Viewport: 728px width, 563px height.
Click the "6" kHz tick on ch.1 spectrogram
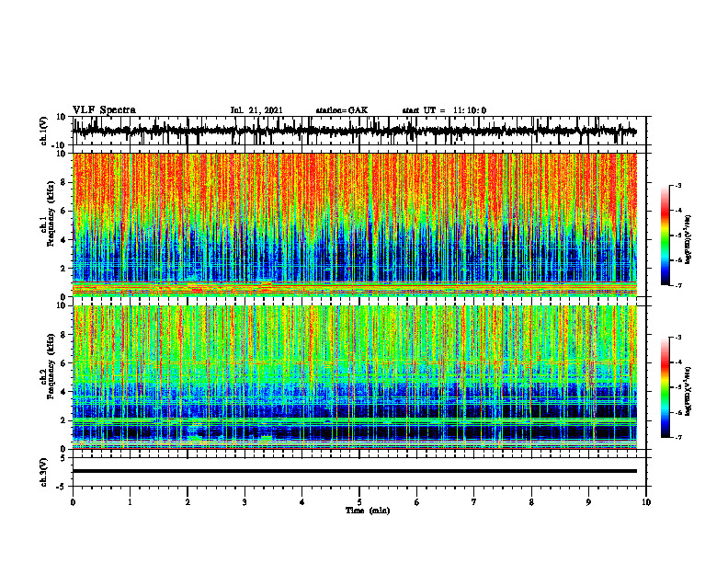tap(64, 211)
